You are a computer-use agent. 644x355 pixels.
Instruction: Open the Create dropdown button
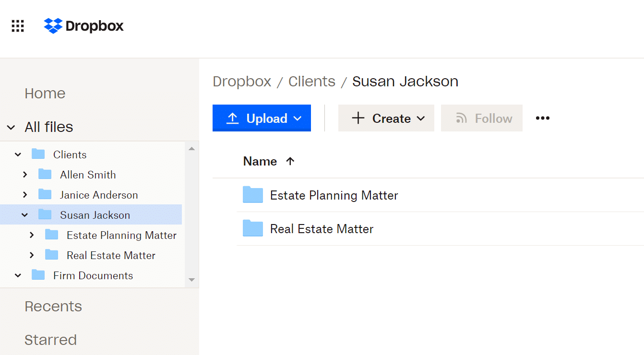(386, 118)
